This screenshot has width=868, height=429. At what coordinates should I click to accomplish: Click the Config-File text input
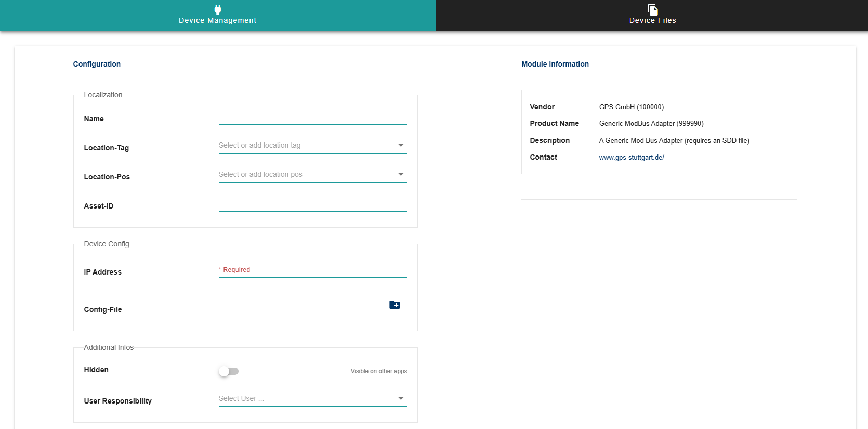click(301, 307)
